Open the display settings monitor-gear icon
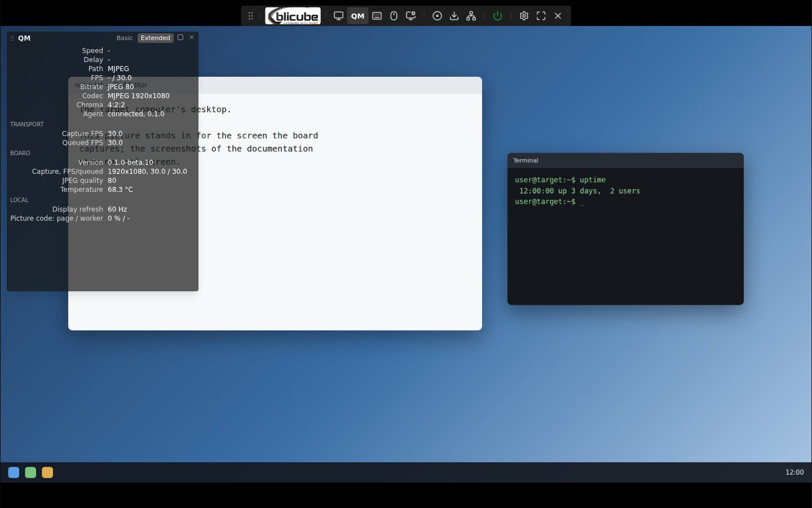The image size is (812, 508). pos(411,16)
